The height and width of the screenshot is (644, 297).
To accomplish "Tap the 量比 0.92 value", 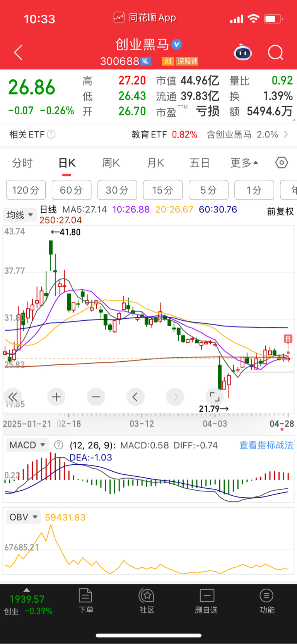I will [x=261, y=81].
